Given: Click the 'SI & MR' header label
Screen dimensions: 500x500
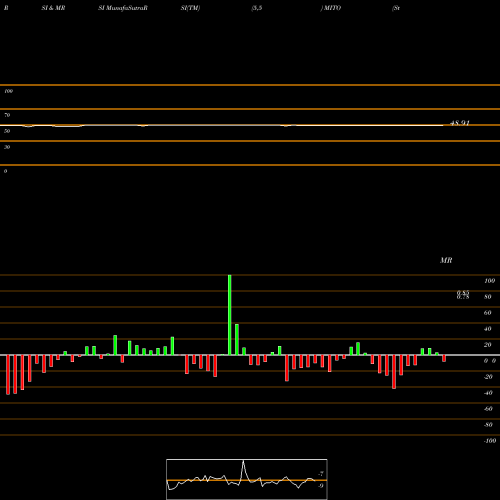Looking at the screenshot, I should coord(53,8).
